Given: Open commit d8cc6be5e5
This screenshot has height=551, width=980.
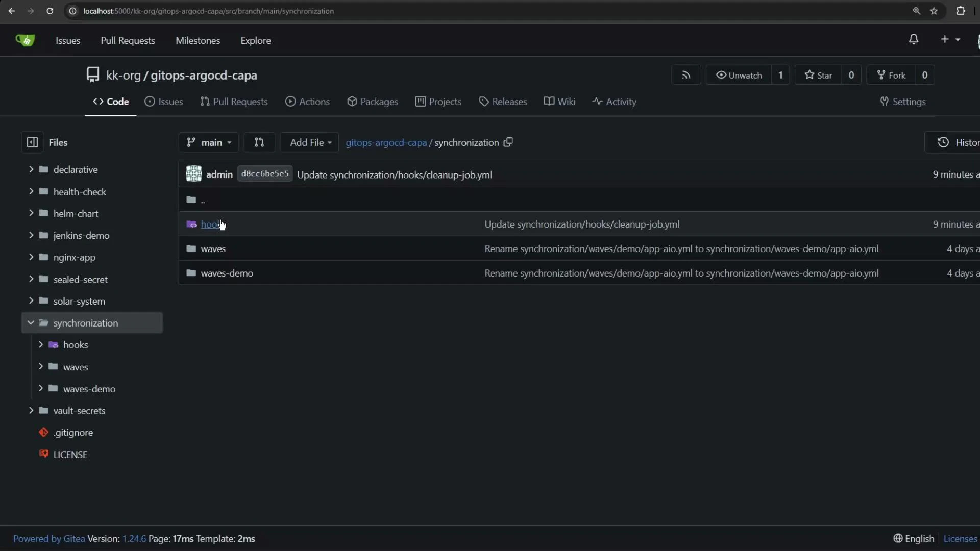Looking at the screenshot, I should click(265, 174).
